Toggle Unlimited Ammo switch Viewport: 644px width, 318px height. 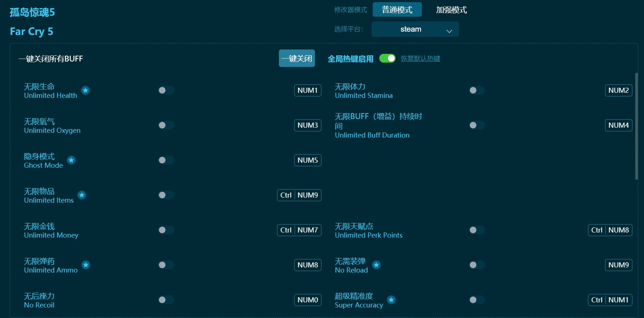coord(166,265)
